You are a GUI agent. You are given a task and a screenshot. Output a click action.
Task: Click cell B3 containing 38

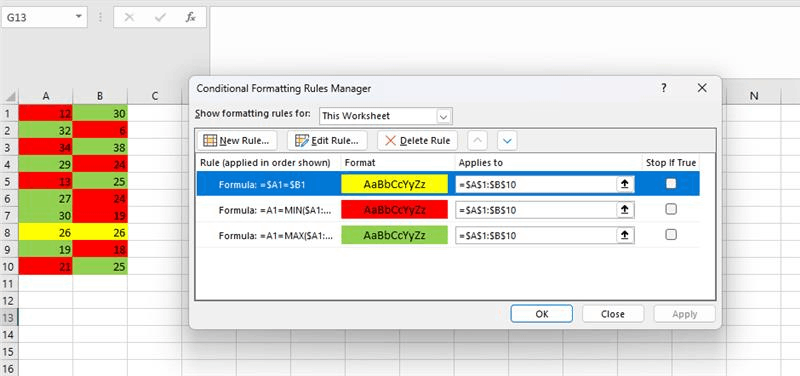100,147
